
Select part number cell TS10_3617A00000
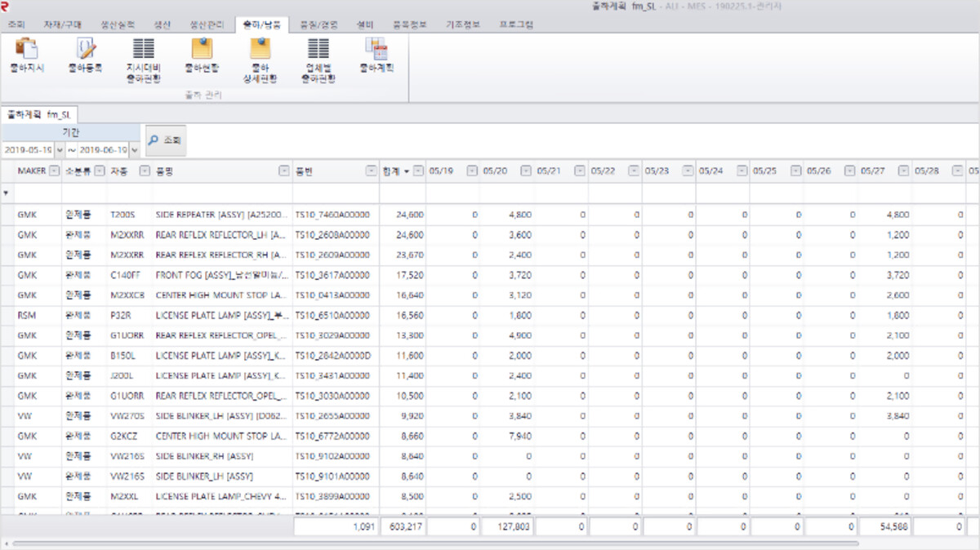[334, 274]
